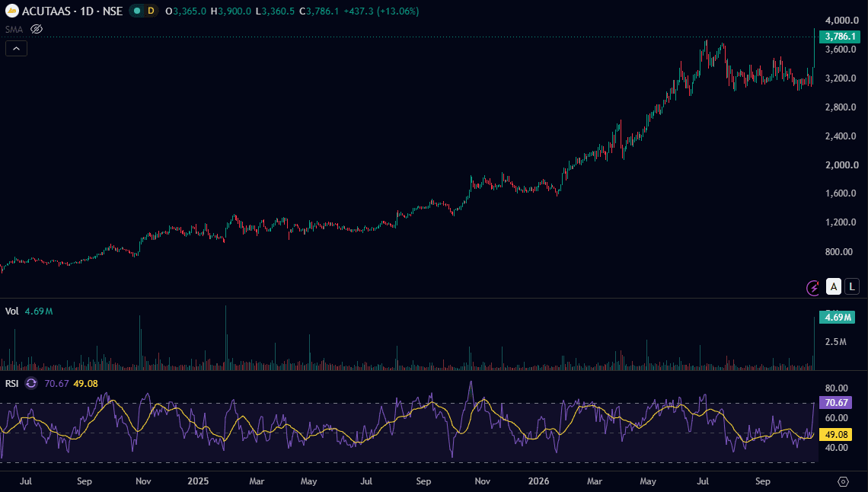The width and height of the screenshot is (868, 492).
Task: Click the 40.00 RSI axis label
Action: 837,448
